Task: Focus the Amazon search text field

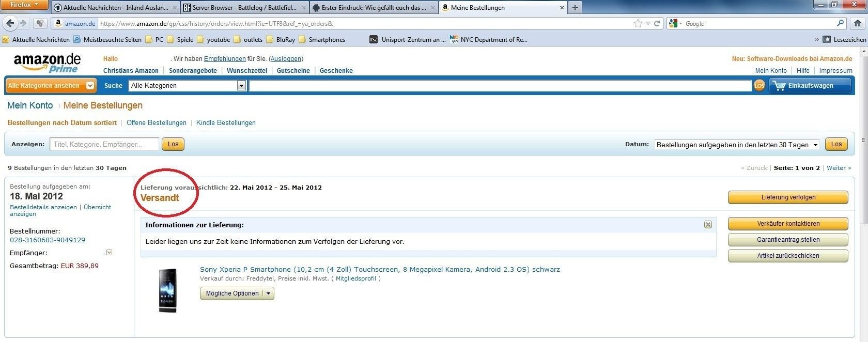Action: tap(500, 86)
